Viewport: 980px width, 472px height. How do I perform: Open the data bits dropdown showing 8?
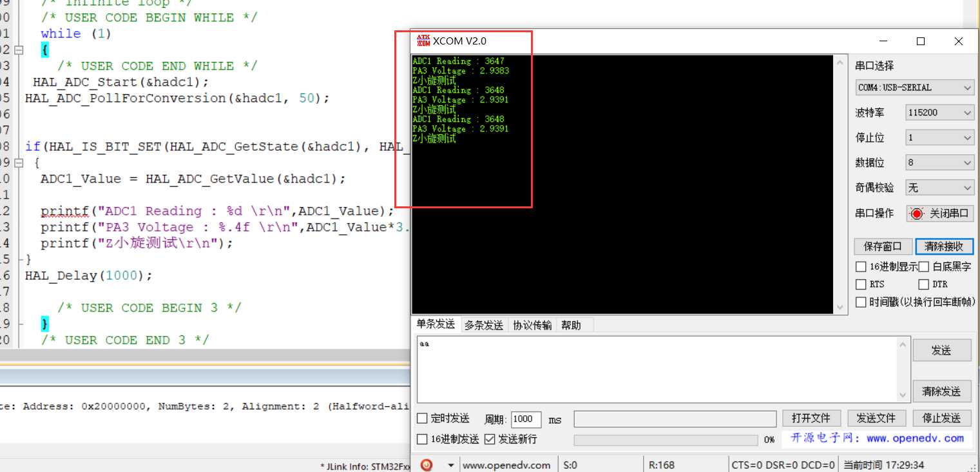(x=940, y=163)
